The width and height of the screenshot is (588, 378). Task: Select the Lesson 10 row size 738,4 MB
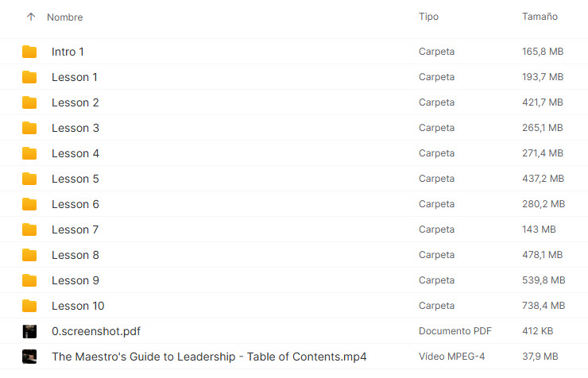(543, 306)
